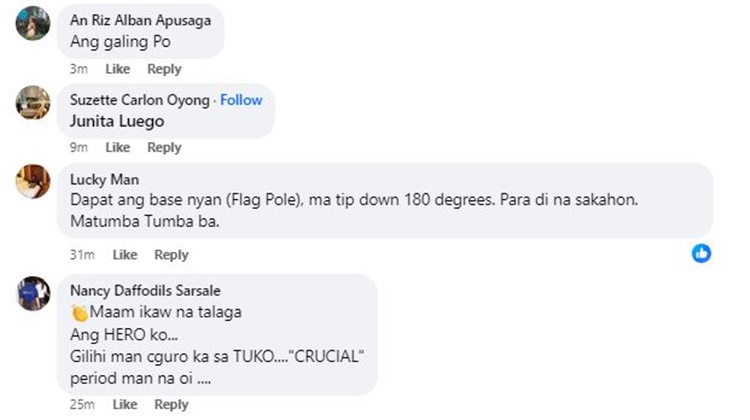Reply to Nancy Daffodils Sarsale's comment
This screenshot has height=420, width=750.
click(x=171, y=405)
